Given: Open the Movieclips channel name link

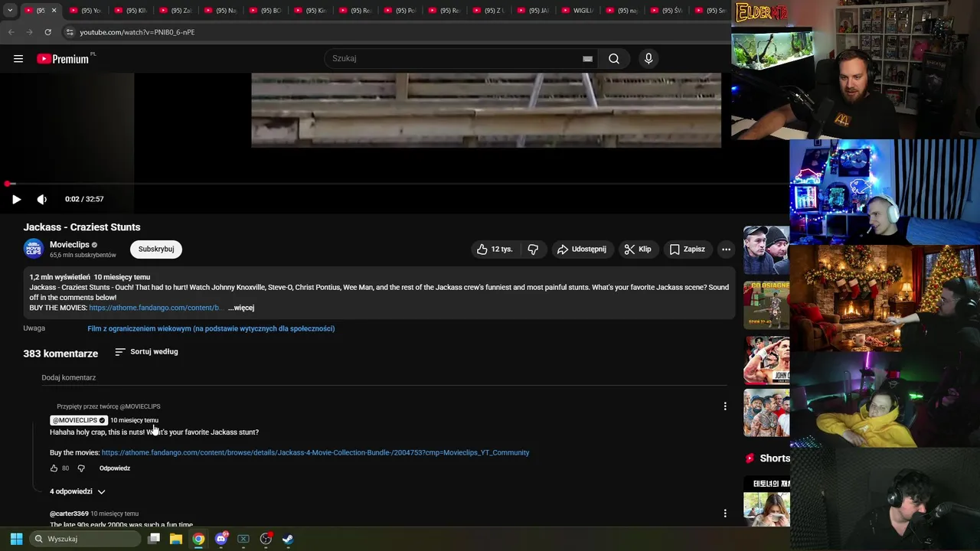Looking at the screenshot, I should (70, 245).
